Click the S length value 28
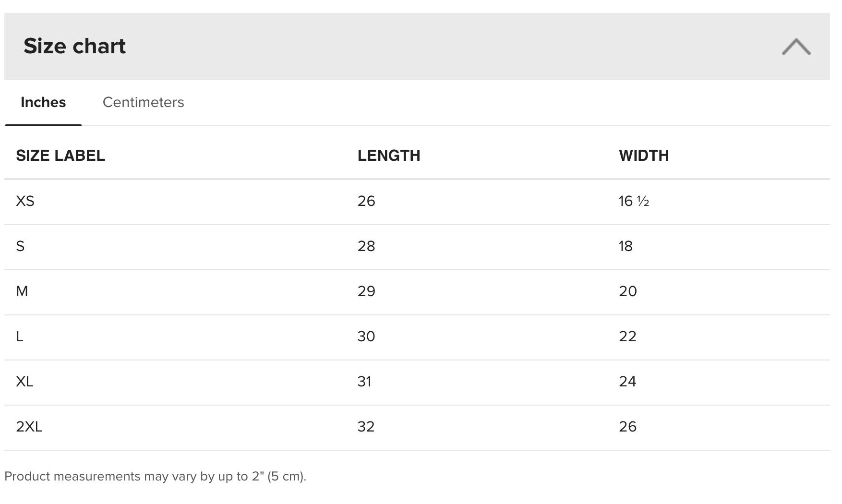 click(x=366, y=246)
